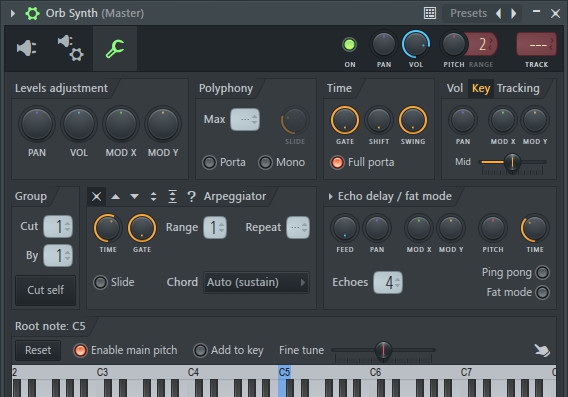This screenshot has height=397, width=568.
Task: Click the Arpeggiator GATE knob
Action: [x=142, y=228]
